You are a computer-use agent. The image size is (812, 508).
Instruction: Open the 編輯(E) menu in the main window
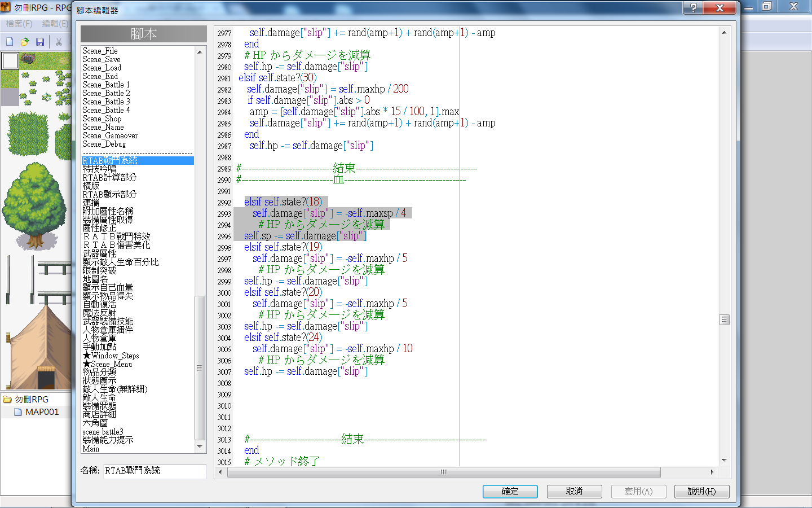55,24
